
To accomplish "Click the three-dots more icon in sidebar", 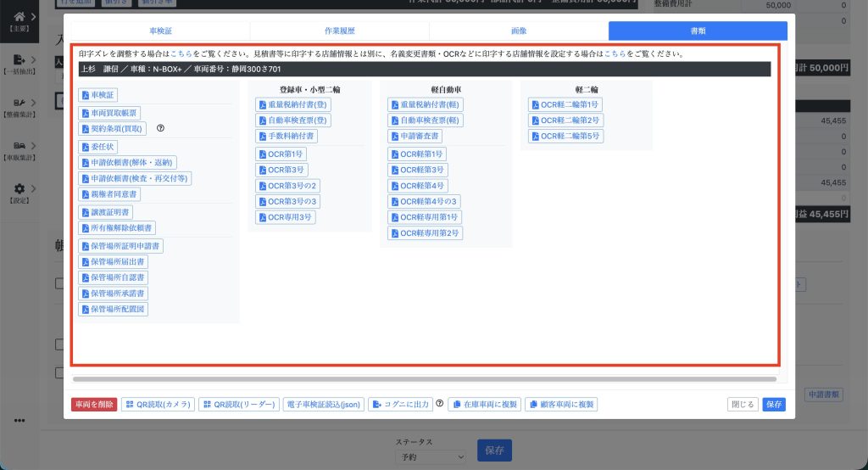I will coord(19,420).
